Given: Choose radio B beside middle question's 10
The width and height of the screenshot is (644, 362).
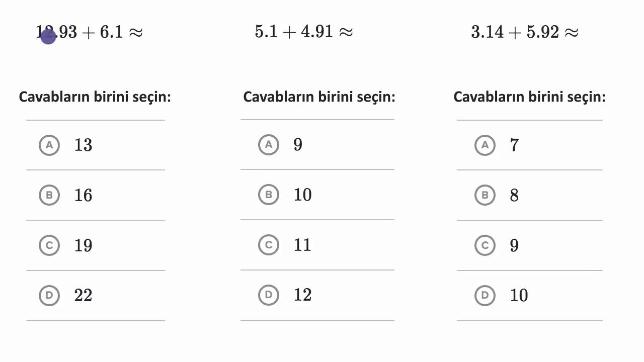Looking at the screenshot, I should pos(269,195).
